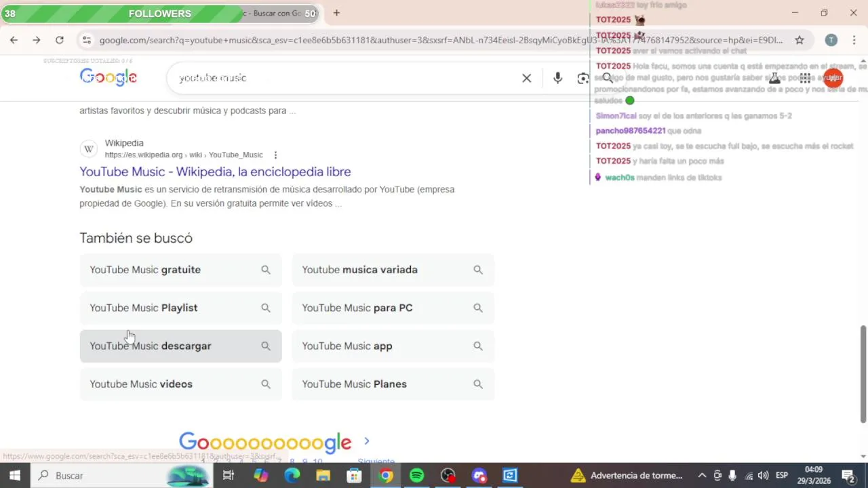Open system tray microphone indicator
The image size is (868, 488).
732,475
